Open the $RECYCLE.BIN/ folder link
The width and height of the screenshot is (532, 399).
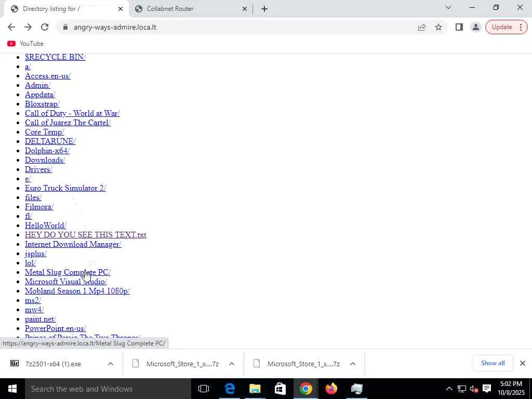tap(55, 57)
